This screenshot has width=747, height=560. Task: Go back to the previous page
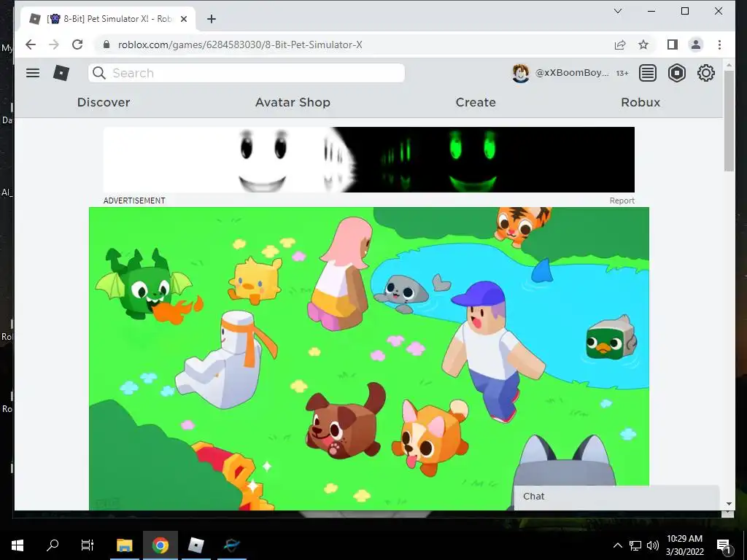tap(31, 44)
